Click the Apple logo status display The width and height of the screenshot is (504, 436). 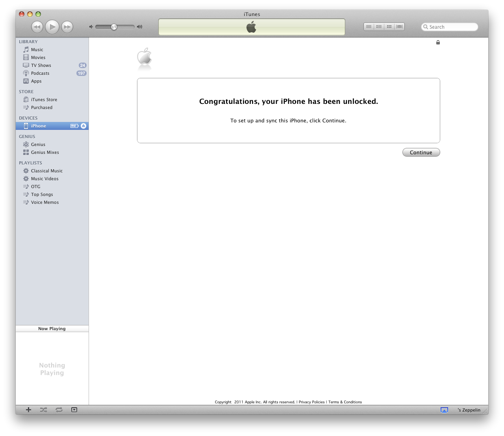252,27
